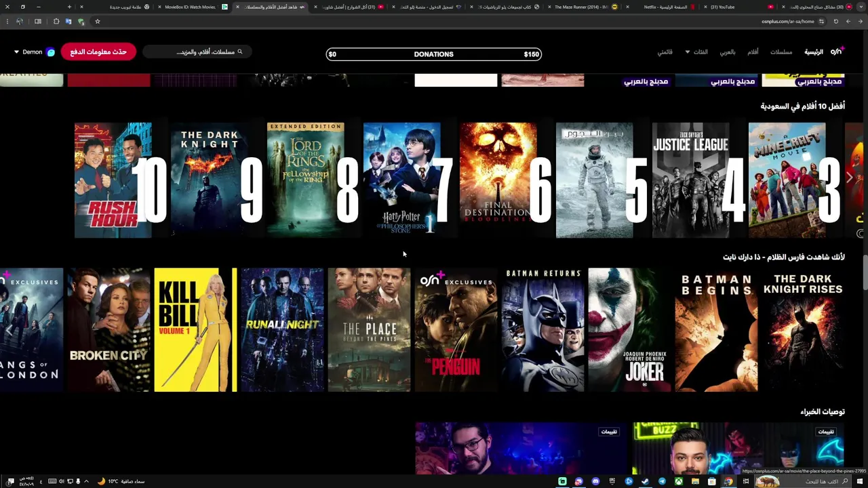Go back with browser back arrow
This screenshot has width=868, height=488.
[x=860, y=21]
